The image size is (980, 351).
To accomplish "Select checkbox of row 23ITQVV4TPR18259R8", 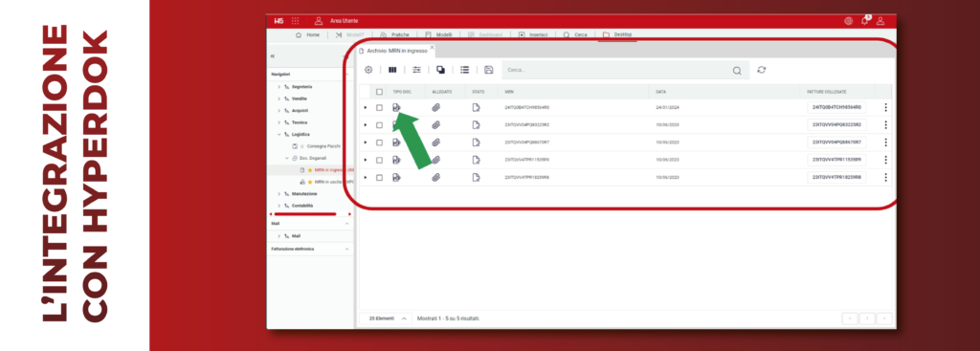I will 379,177.
